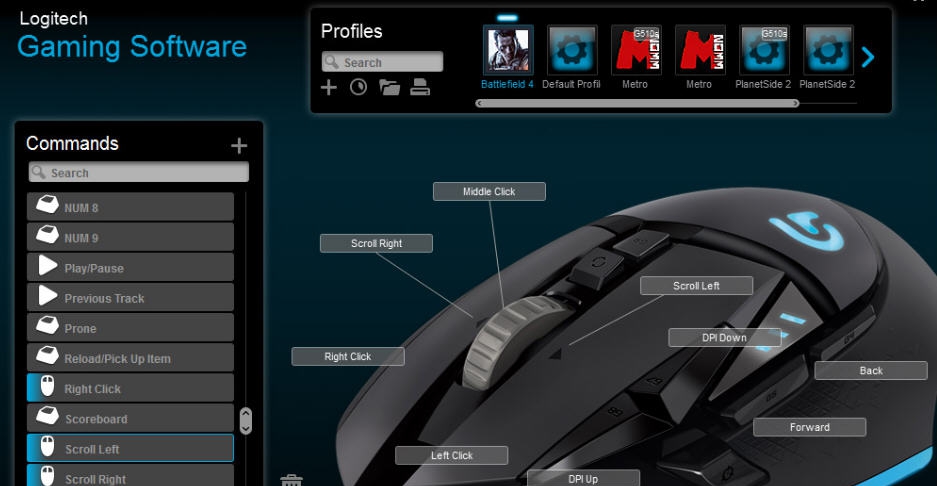937x486 pixels.
Task: Select the Scroll Left command in list
Action: coord(130,448)
